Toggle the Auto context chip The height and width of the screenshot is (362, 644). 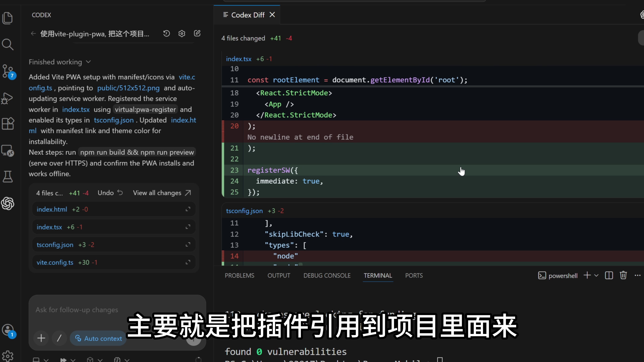tap(98, 339)
